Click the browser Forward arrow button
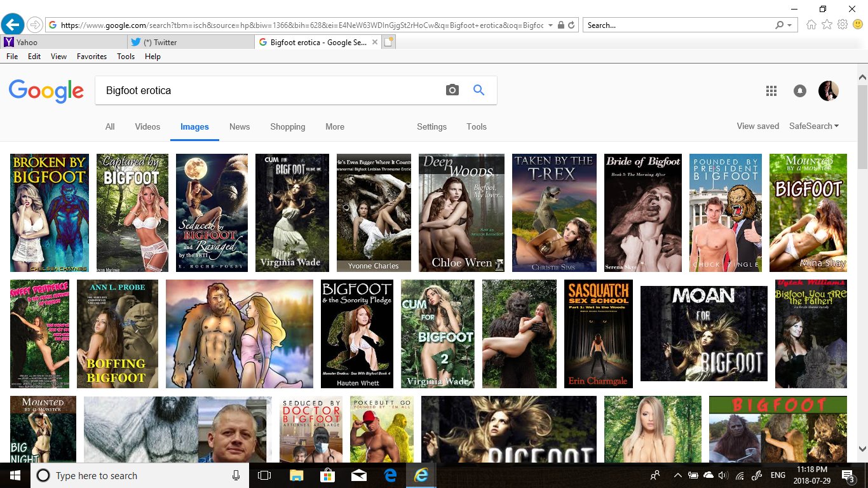The height and width of the screenshot is (488, 868). 34,25
